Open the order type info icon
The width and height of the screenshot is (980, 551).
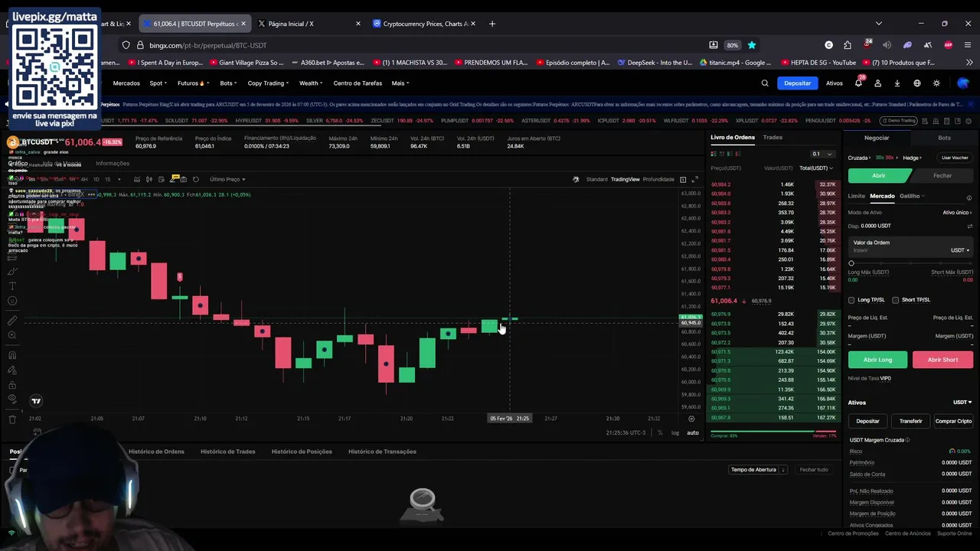[969, 197]
